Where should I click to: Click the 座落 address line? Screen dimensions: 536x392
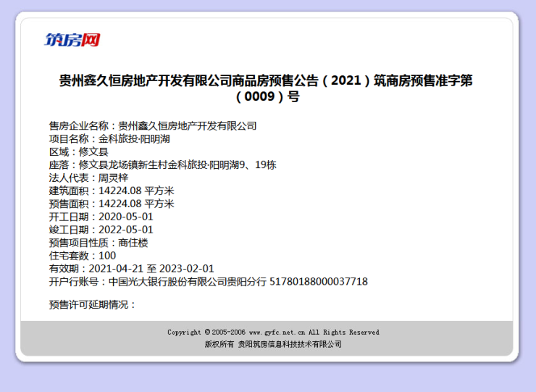[163, 165]
